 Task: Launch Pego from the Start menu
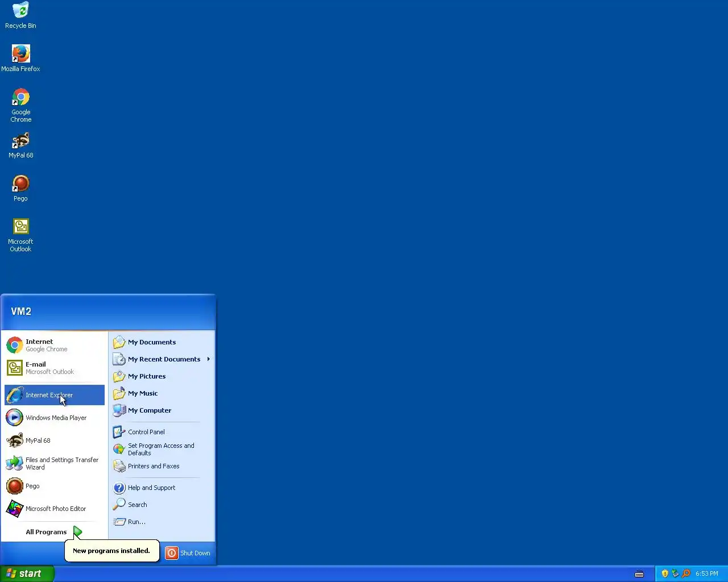55,486
